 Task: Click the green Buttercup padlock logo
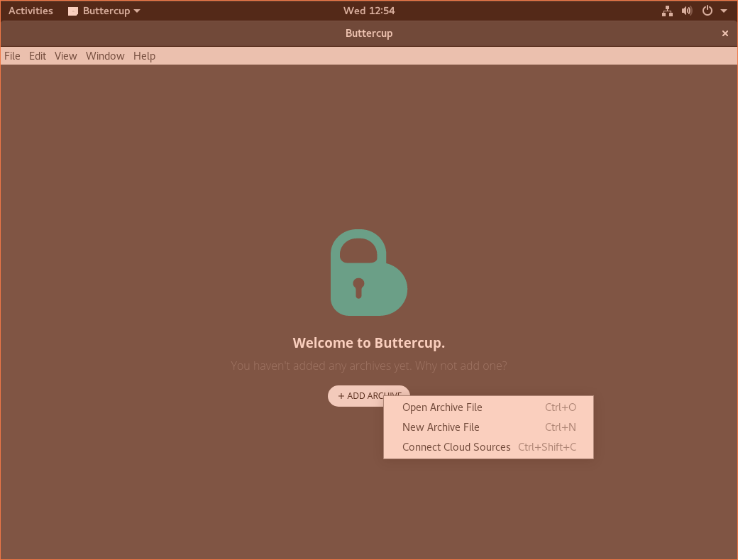(368, 273)
